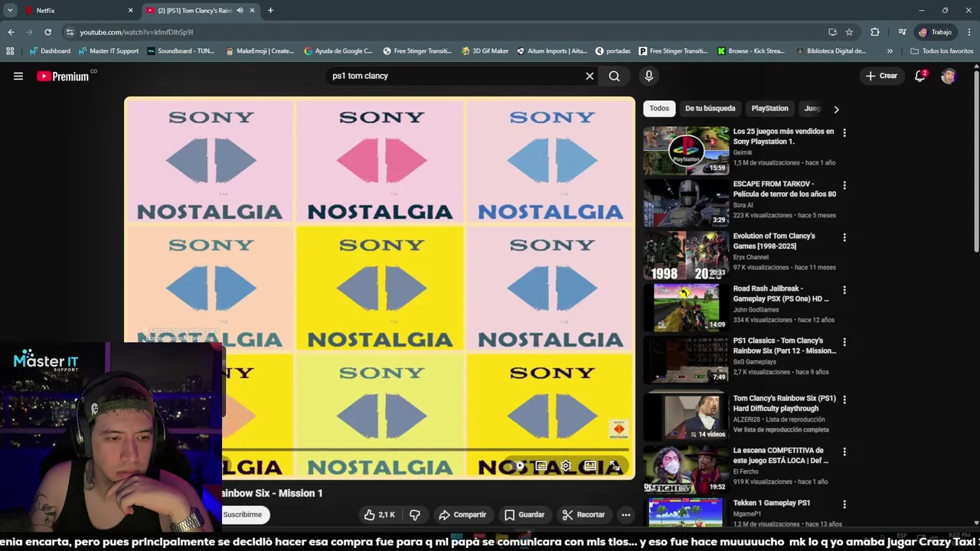Save video with Guardar button
This screenshot has height=551, width=980.
(524, 515)
